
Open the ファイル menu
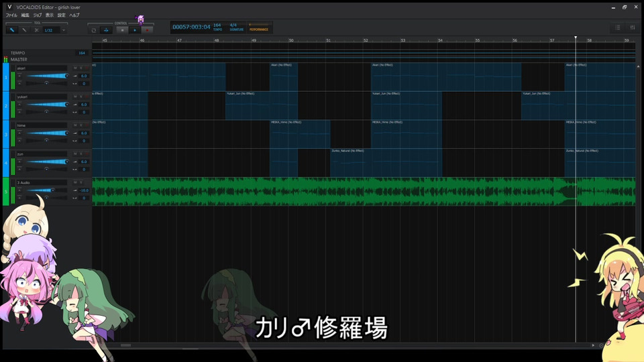click(11, 15)
